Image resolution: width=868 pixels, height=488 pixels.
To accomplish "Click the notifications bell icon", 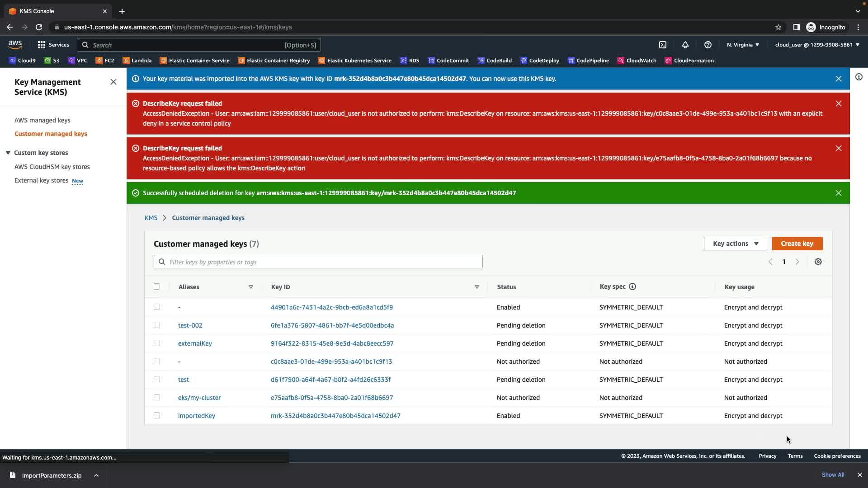I will [x=685, y=45].
